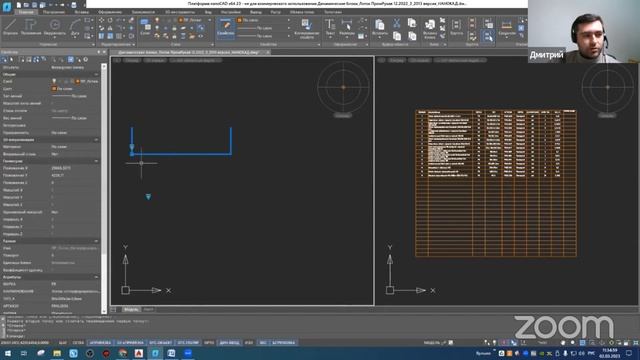Viewport: 640px width, 360px height.
Task: Select the Отрезок line tool
Action: point(10,27)
